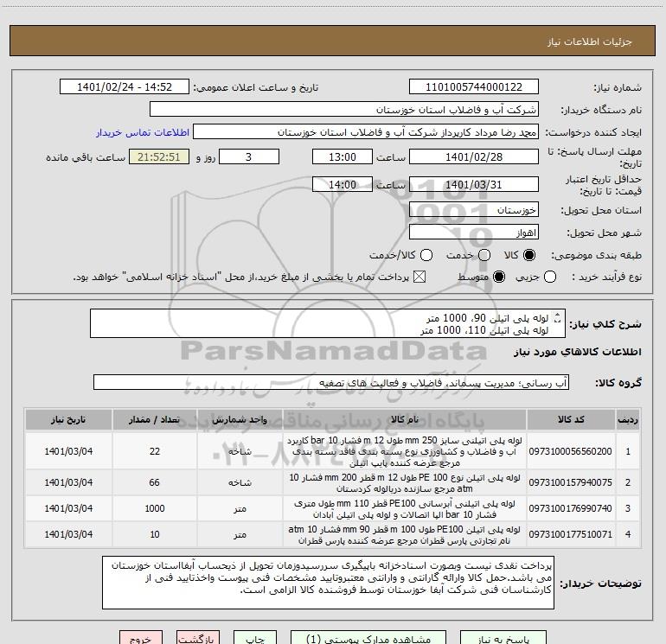Click the quantity cell showing 1000
Viewport: 666px width, 644px height.
coord(154,508)
